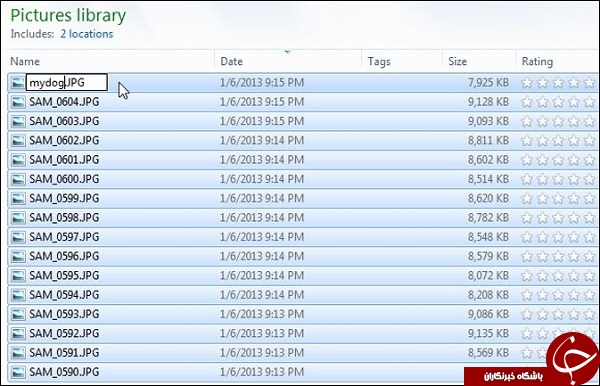Viewport: 600px width, 386px height.
Task: Click the file icon for SAM_0593.JPG
Action: tap(18, 314)
